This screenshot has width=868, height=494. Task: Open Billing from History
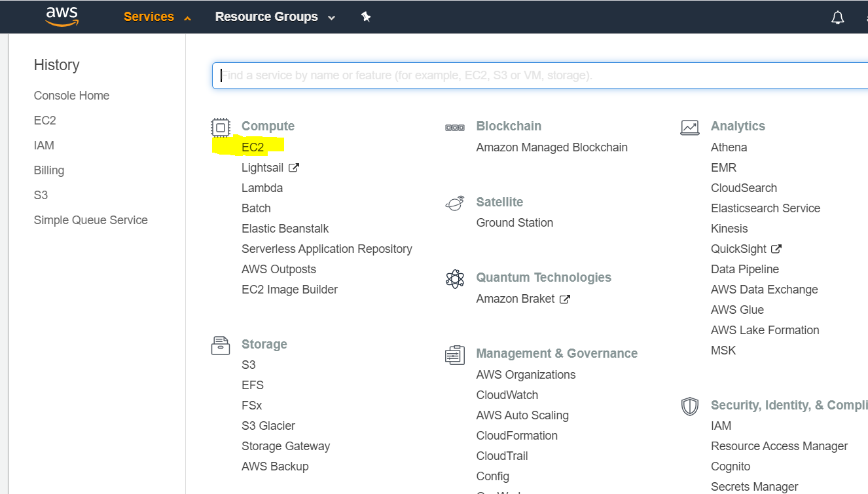[49, 170]
